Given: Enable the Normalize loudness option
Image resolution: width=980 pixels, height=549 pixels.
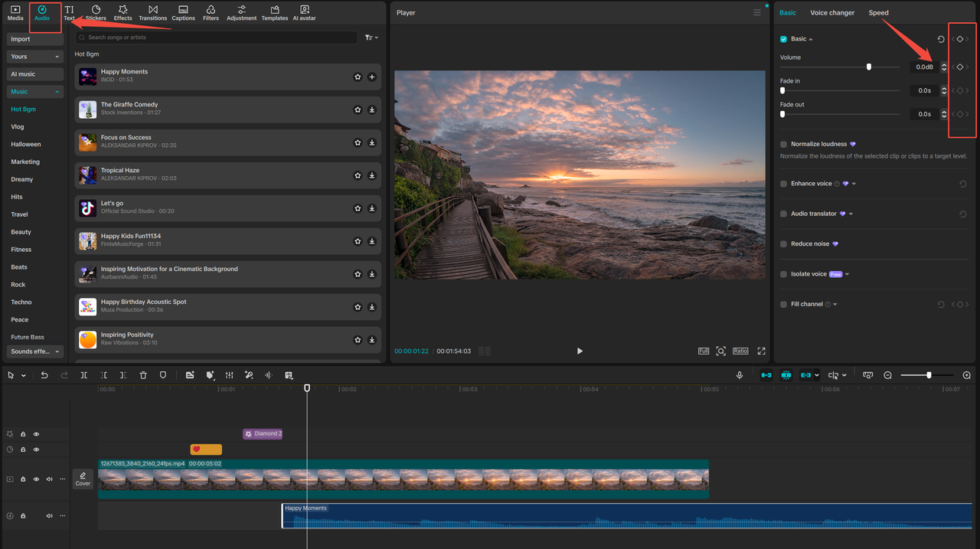Looking at the screenshot, I should click(782, 143).
